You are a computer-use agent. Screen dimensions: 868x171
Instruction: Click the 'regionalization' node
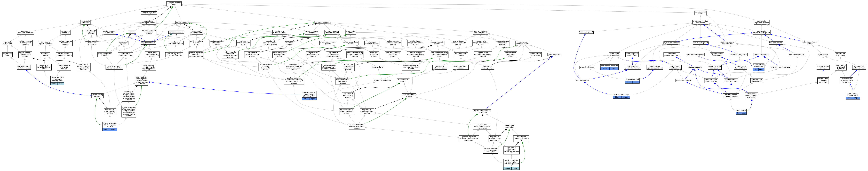pyautogui.click(x=823, y=55)
